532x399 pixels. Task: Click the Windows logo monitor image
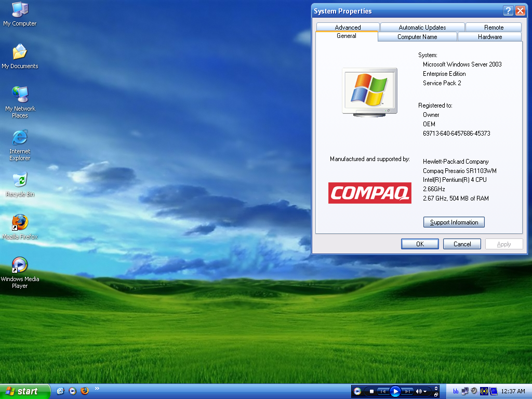pos(369,92)
